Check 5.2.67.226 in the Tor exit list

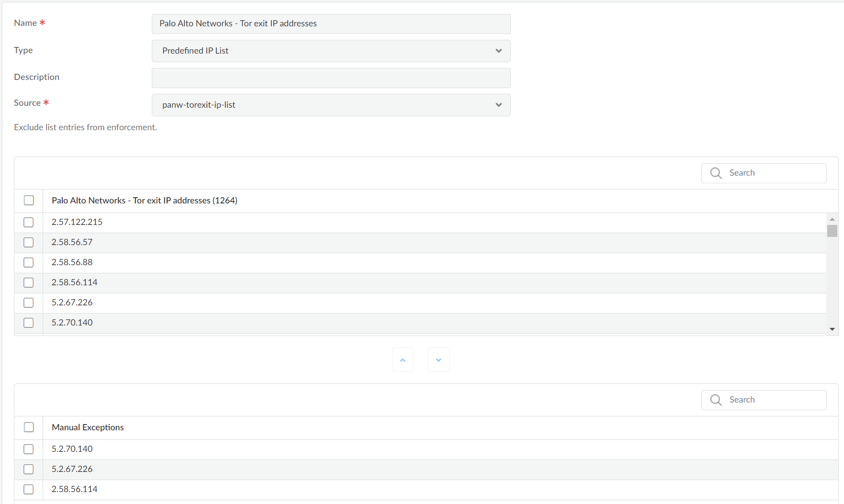tap(29, 303)
